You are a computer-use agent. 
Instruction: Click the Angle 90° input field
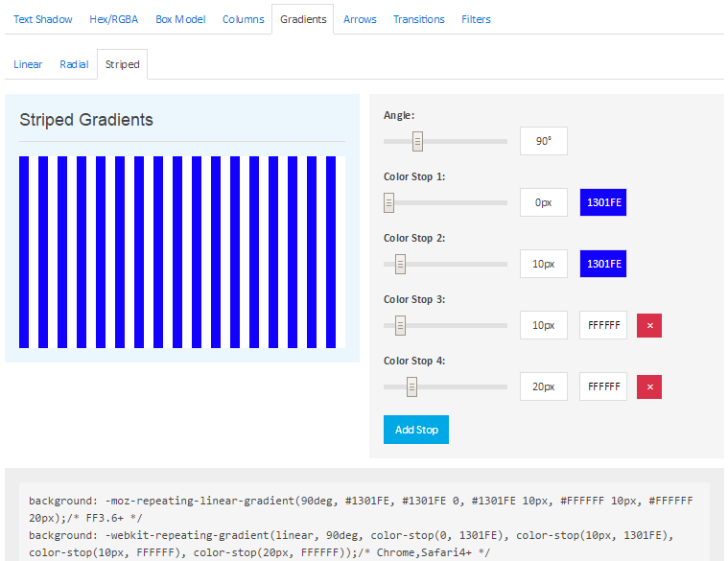tap(543, 141)
